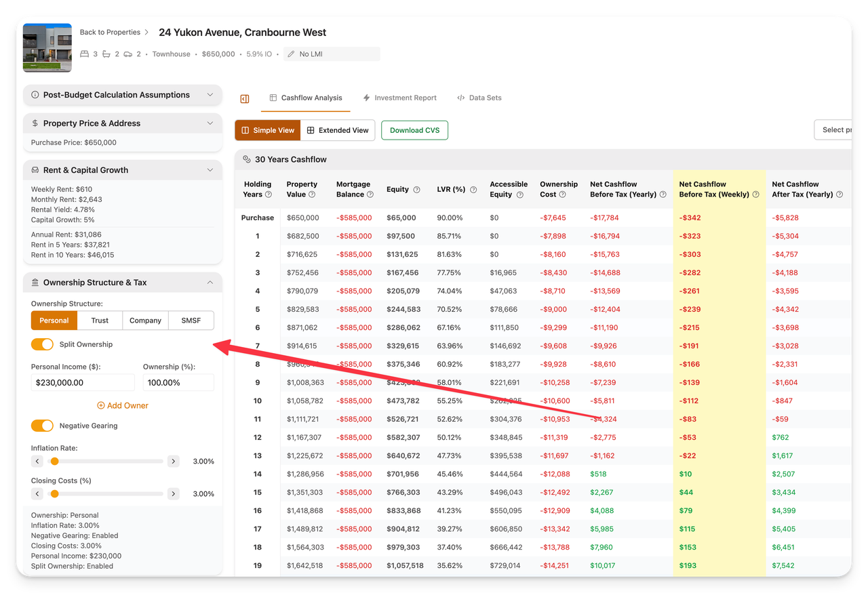Screen dimensions: 868x593
Task: Select Personal ownership structure
Action: pyautogui.click(x=54, y=321)
